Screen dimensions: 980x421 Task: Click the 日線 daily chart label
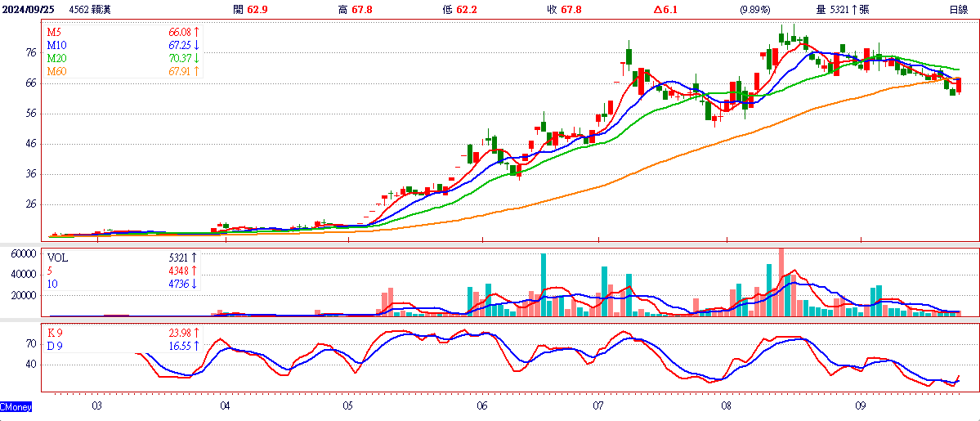coord(958,9)
